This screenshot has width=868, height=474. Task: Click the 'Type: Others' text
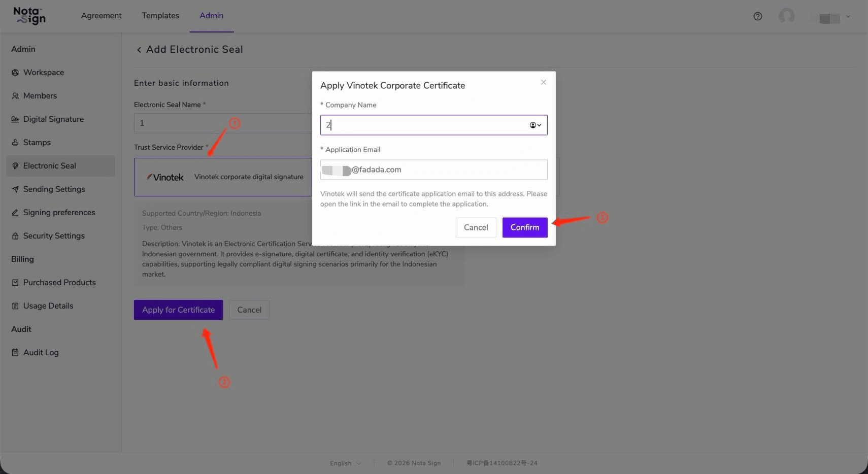click(x=162, y=228)
